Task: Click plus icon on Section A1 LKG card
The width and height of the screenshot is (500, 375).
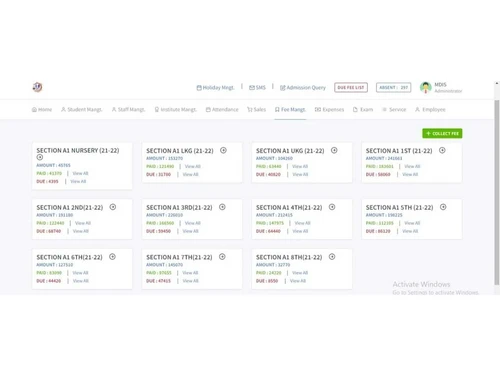Action: [223, 150]
